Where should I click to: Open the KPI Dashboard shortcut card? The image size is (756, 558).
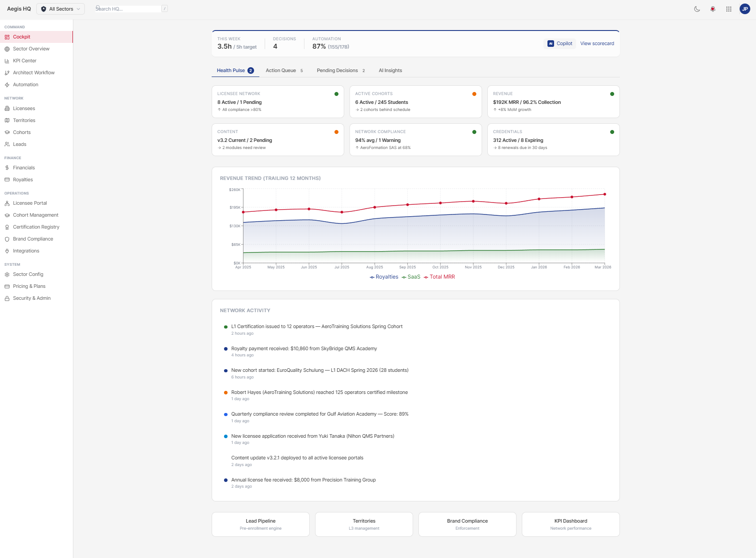[571, 524]
